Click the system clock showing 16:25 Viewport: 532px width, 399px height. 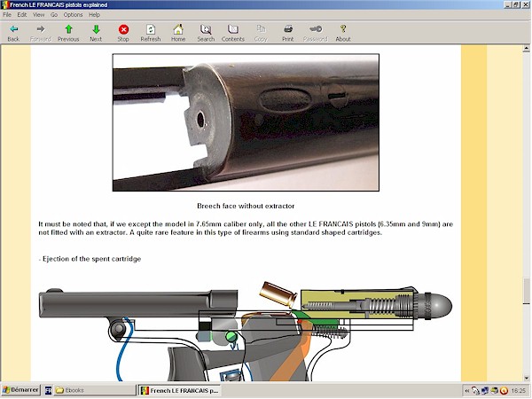(519, 391)
